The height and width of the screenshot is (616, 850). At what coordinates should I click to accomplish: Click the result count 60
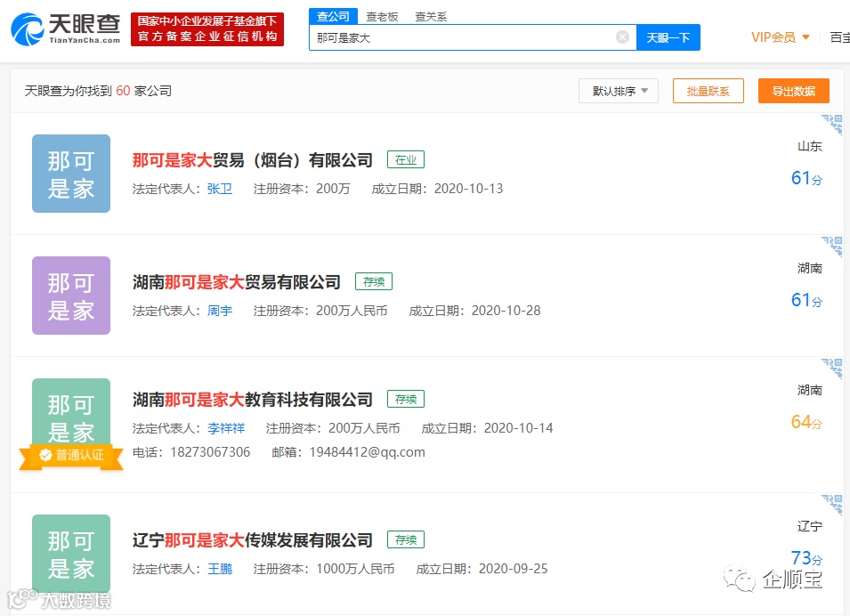pyautogui.click(x=123, y=91)
